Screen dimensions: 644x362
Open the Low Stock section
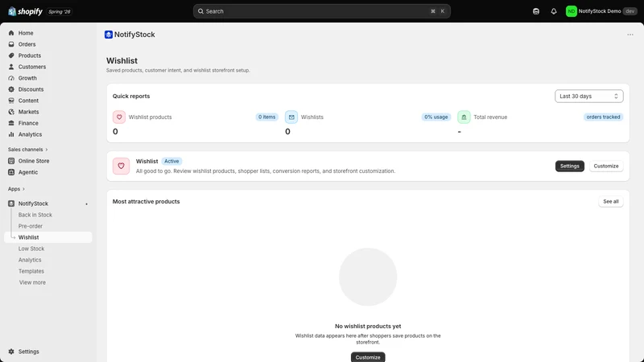point(31,249)
